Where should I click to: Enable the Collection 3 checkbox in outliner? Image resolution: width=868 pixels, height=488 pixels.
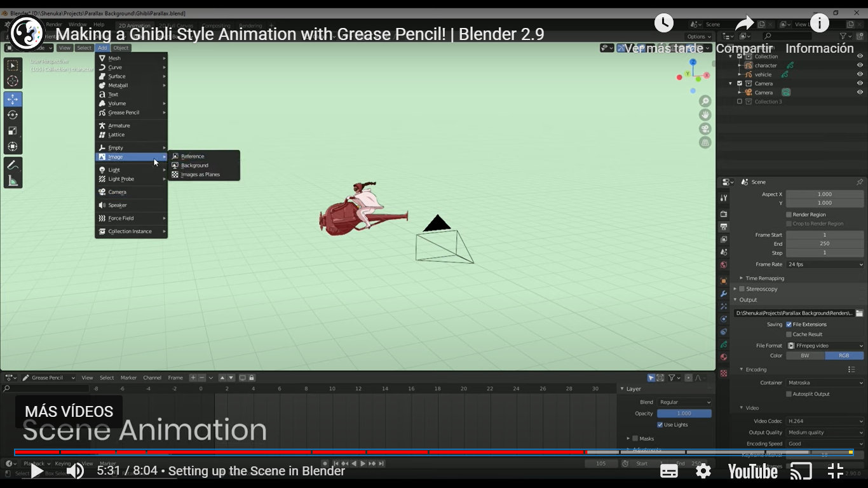coord(740,102)
